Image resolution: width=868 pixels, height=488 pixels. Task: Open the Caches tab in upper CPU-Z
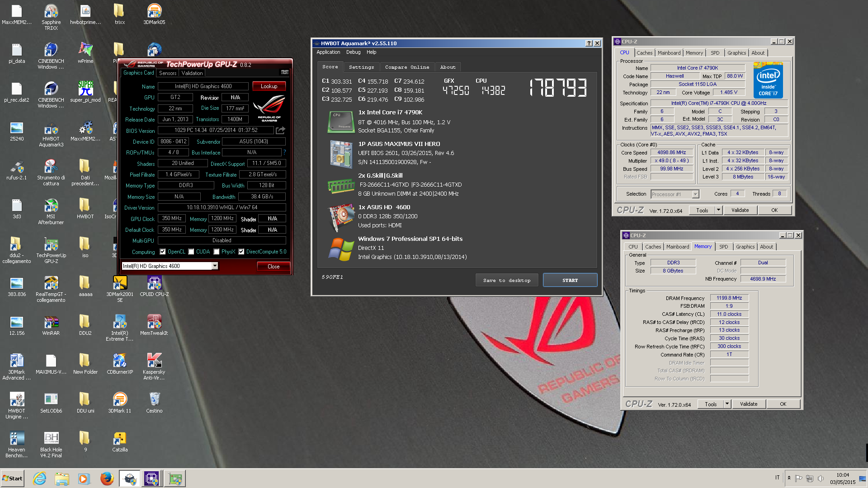point(645,53)
